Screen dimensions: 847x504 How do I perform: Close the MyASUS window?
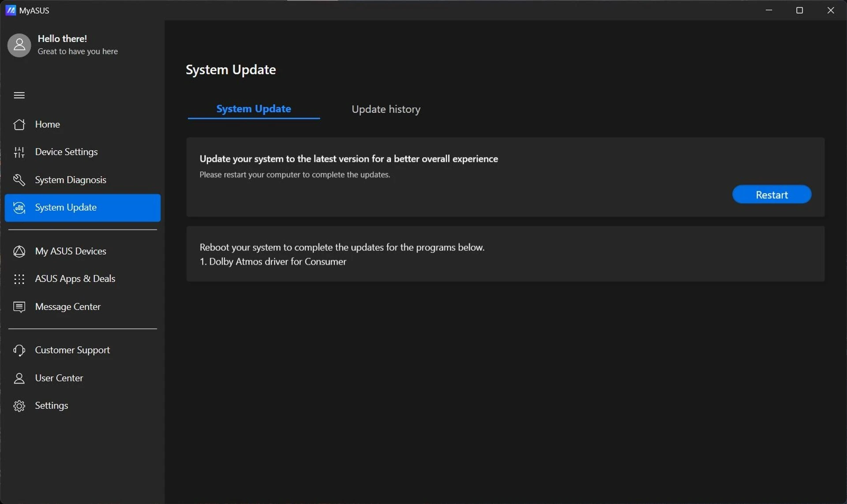[x=831, y=10]
